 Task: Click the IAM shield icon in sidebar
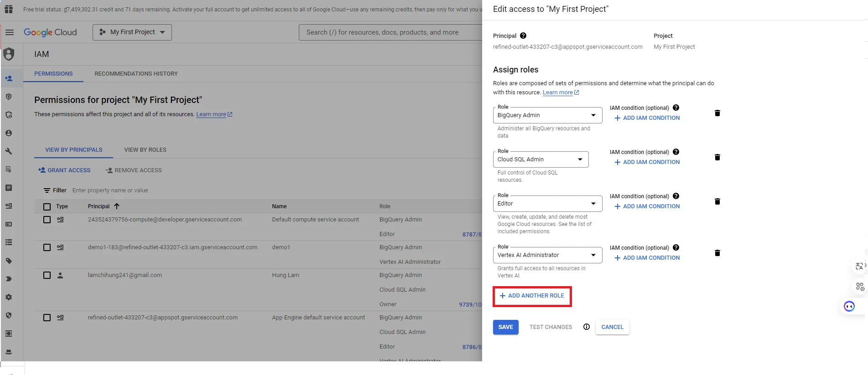pyautogui.click(x=9, y=54)
